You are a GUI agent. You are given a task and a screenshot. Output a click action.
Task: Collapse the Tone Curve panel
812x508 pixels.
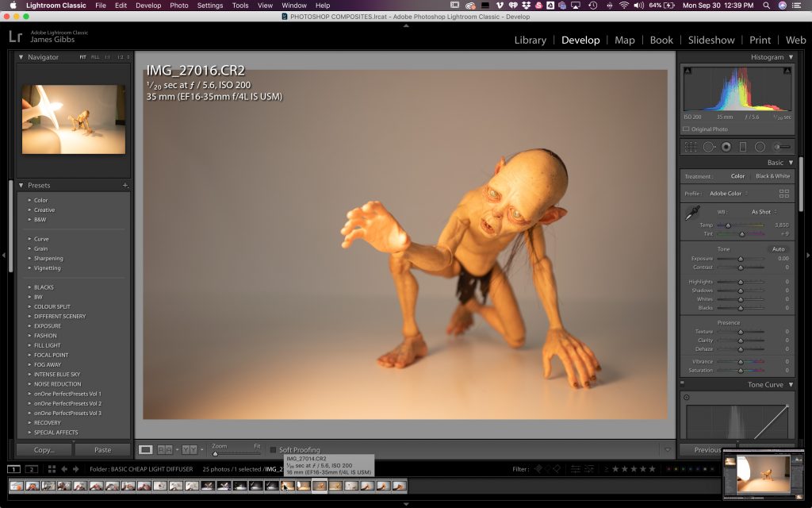(x=791, y=385)
